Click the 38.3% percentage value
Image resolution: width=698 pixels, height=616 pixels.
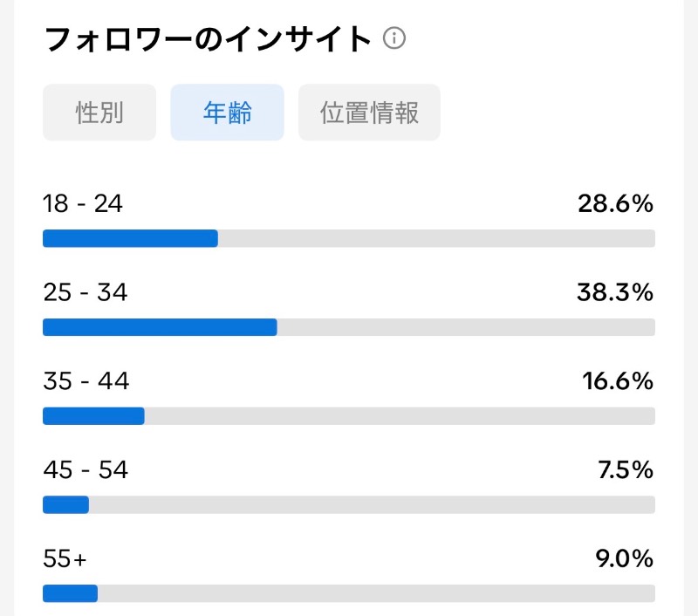coord(615,292)
